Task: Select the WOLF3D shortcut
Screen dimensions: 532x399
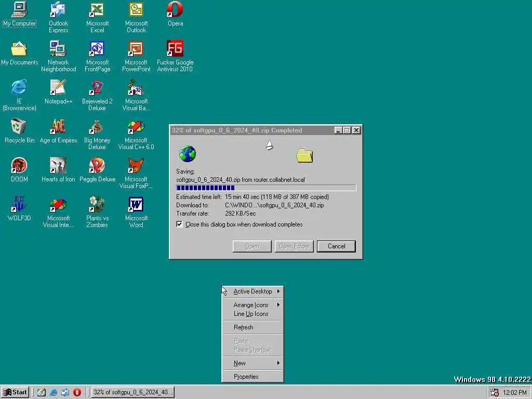Action: coord(19,209)
